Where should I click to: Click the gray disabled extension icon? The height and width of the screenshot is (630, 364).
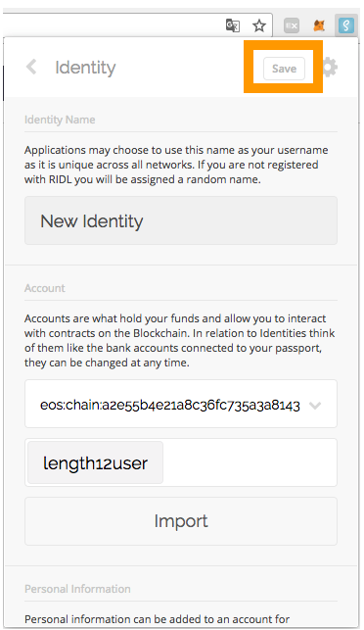292,26
